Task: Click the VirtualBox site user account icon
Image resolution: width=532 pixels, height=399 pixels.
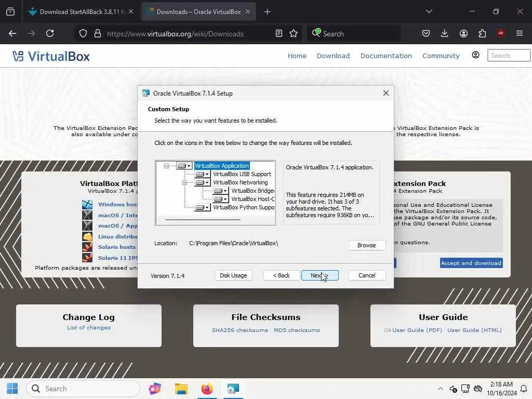Action: coord(476,55)
